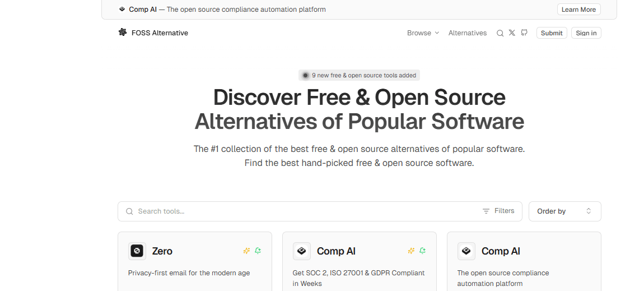Click the Comp AI logo in top banner
The height and width of the screenshot is (291, 644).
pos(122,9)
